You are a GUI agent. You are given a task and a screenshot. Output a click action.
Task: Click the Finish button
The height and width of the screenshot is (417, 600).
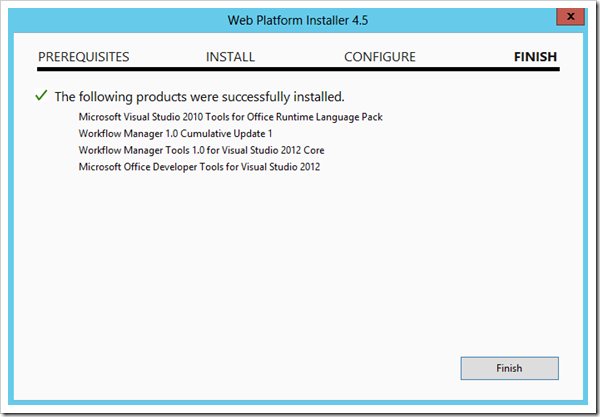(x=509, y=368)
